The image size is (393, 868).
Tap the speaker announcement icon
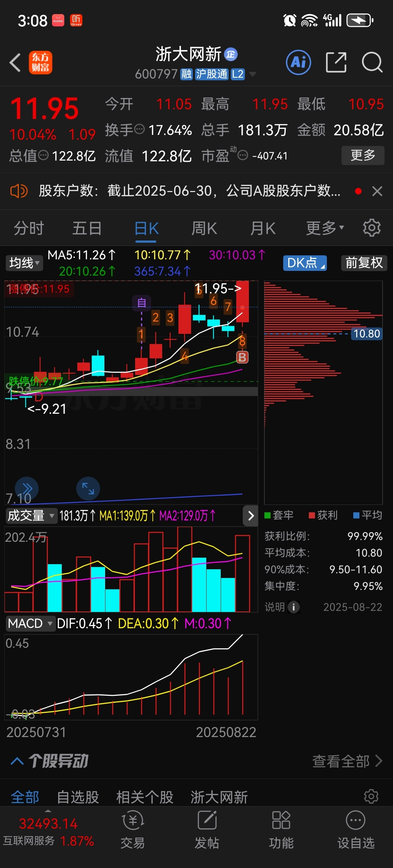point(19,191)
